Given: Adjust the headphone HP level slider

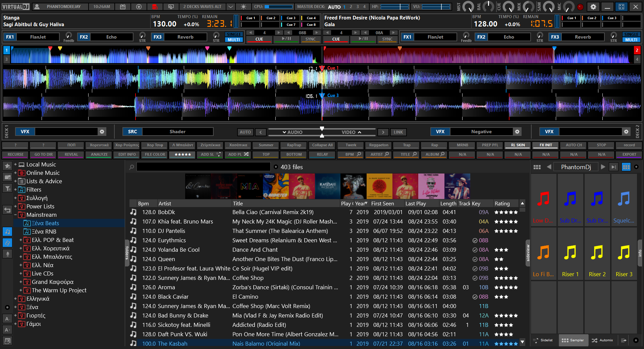Looking at the screenshot, I should point(394,7).
